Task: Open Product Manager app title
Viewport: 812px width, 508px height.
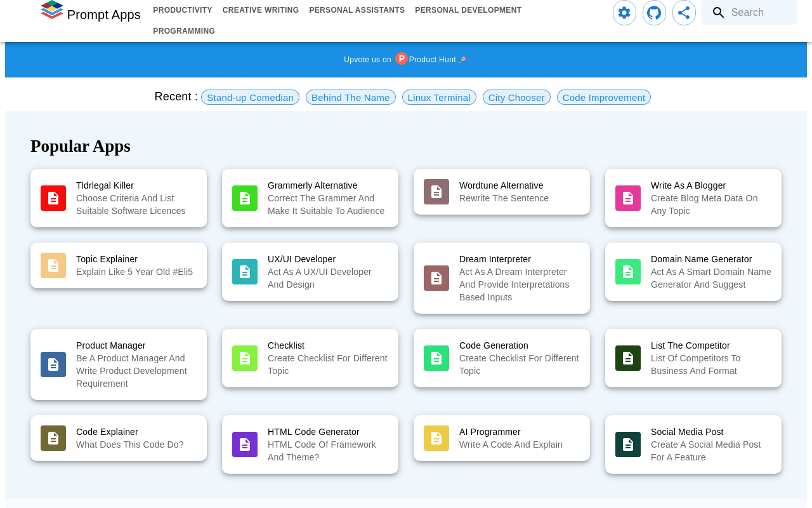Action: (111, 345)
